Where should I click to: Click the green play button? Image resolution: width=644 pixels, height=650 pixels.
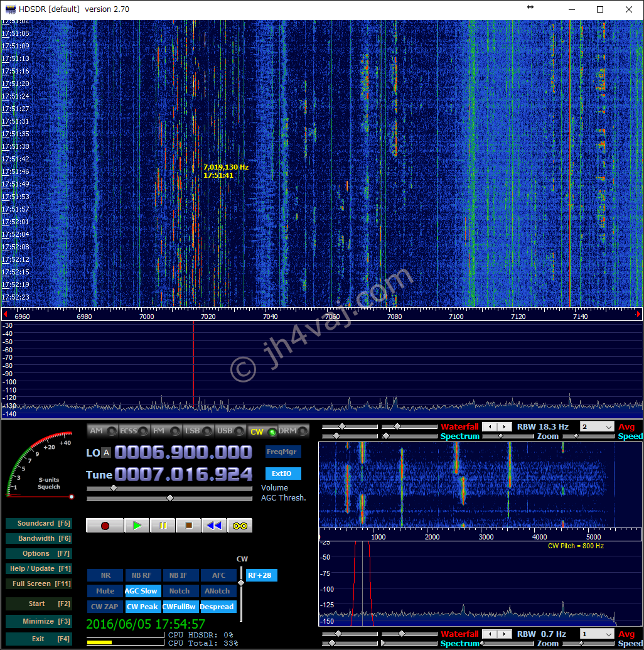point(137,526)
